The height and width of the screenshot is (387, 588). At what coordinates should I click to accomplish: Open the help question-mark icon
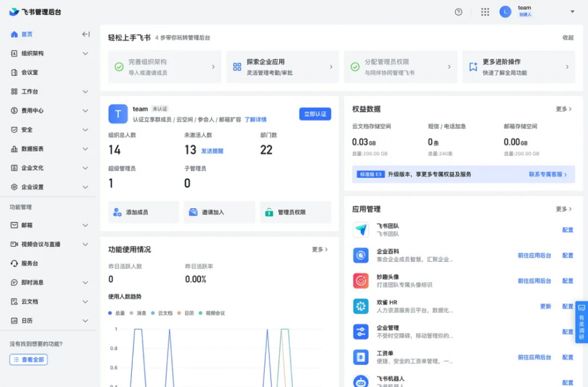coord(458,12)
